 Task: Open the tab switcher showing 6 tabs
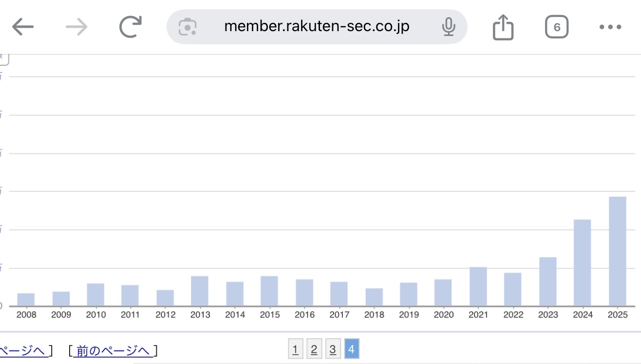point(557,27)
